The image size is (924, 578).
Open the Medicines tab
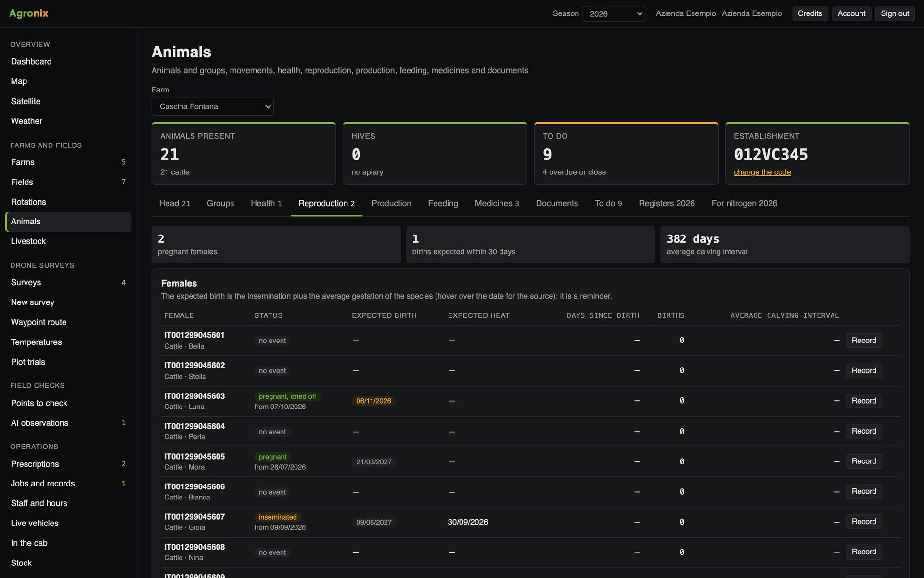[497, 203]
